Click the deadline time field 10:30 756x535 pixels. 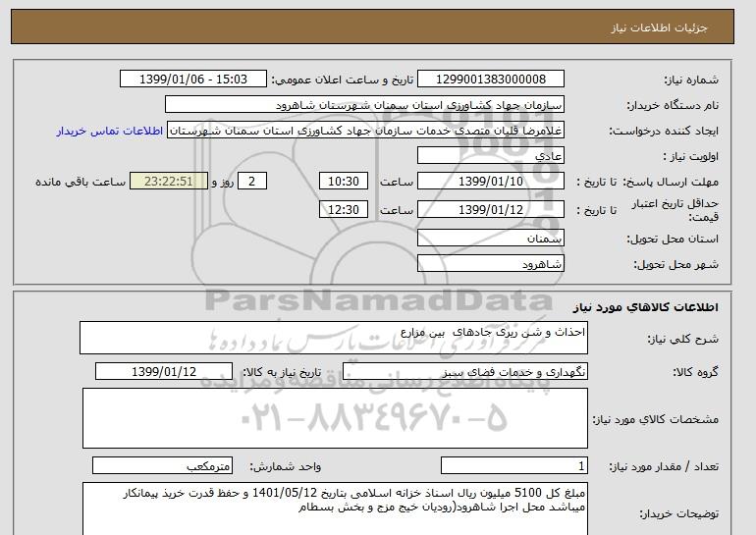(x=344, y=182)
